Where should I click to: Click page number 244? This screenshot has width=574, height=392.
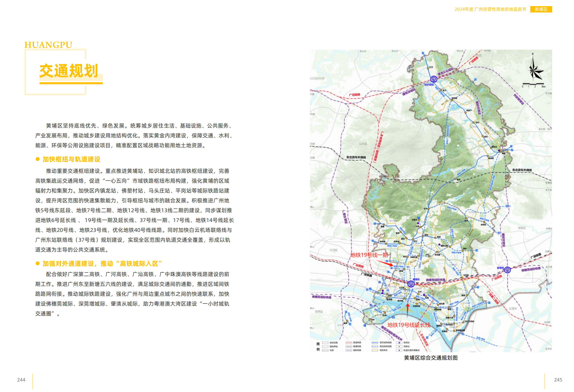[x=21, y=380]
